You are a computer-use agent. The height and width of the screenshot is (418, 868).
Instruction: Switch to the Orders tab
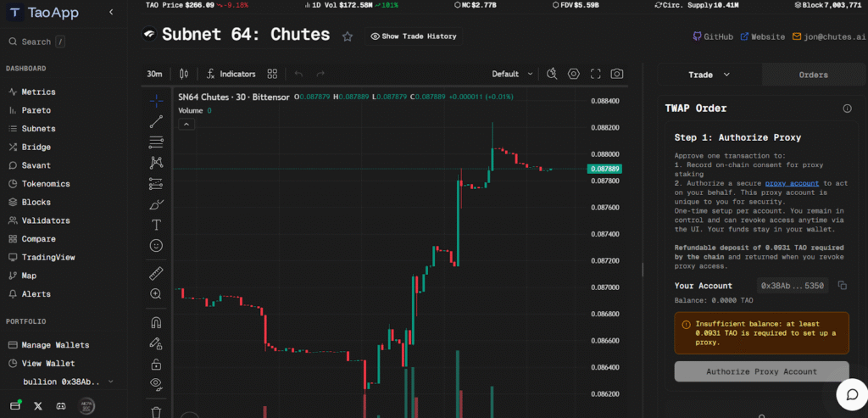tap(813, 75)
